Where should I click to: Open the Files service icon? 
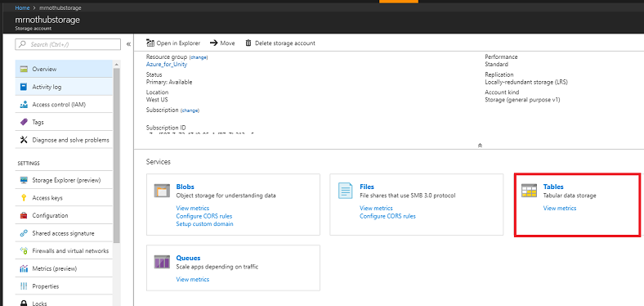(x=345, y=191)
